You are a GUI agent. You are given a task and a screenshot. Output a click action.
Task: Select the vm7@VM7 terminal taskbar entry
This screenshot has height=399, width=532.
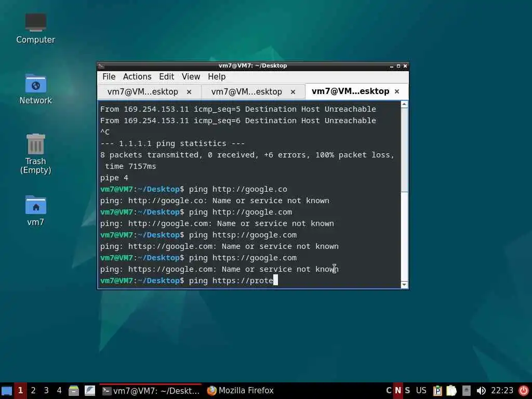pos(151,391)
